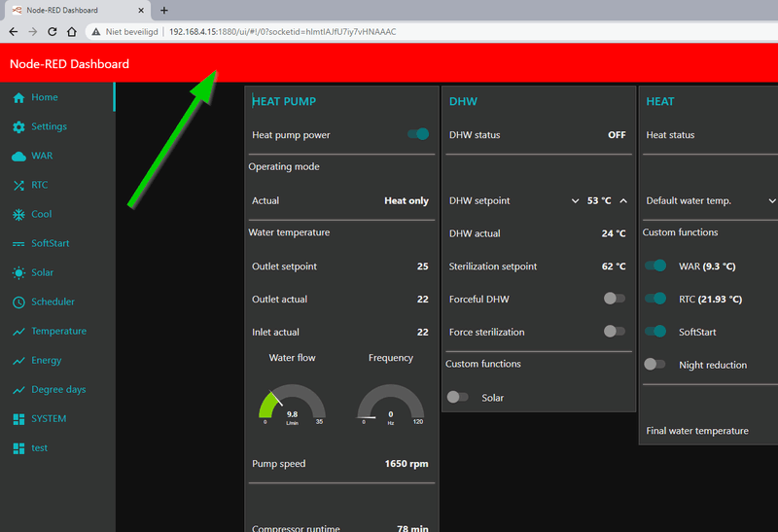This screenshot has width=778, height=532.
Task: Click the SYSTEM dashboard grid icon
Action: pyautogui.click(x=18, y=419)
